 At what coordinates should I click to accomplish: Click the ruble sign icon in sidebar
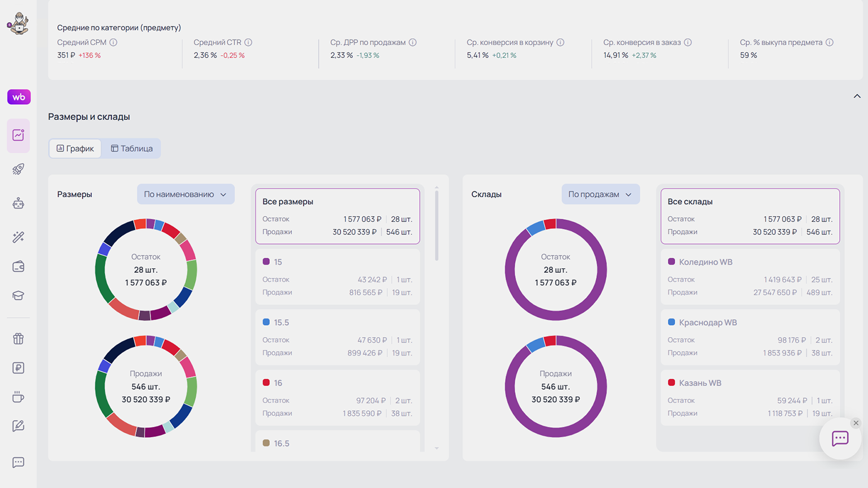point(18,368)
